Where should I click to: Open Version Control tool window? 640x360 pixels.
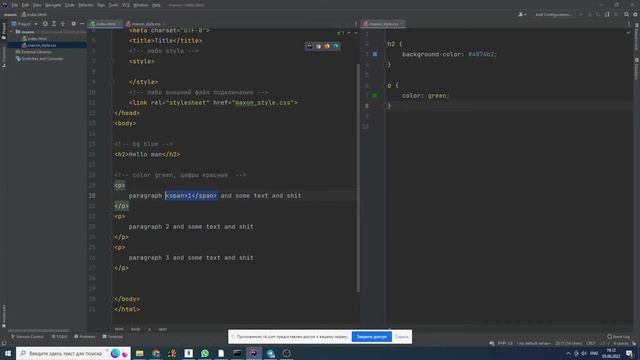point(27,337)
